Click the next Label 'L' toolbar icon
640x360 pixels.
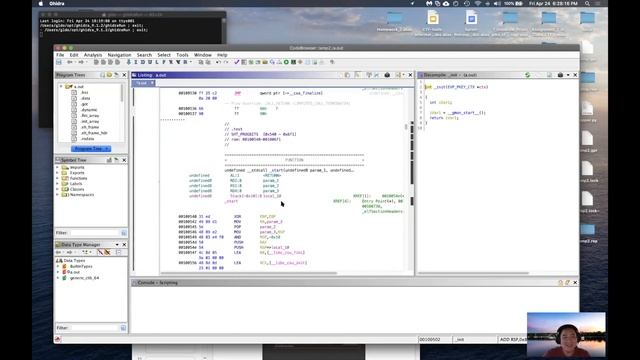point(157,62)
